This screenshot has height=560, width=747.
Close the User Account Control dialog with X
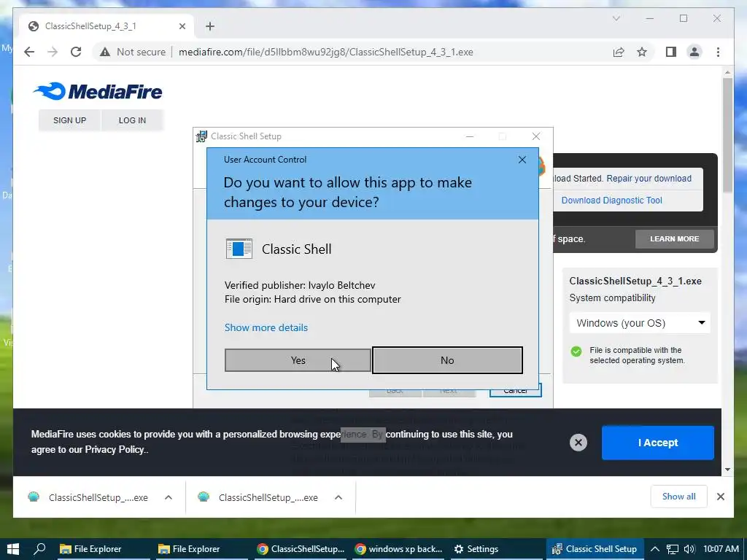click(522, 160)
